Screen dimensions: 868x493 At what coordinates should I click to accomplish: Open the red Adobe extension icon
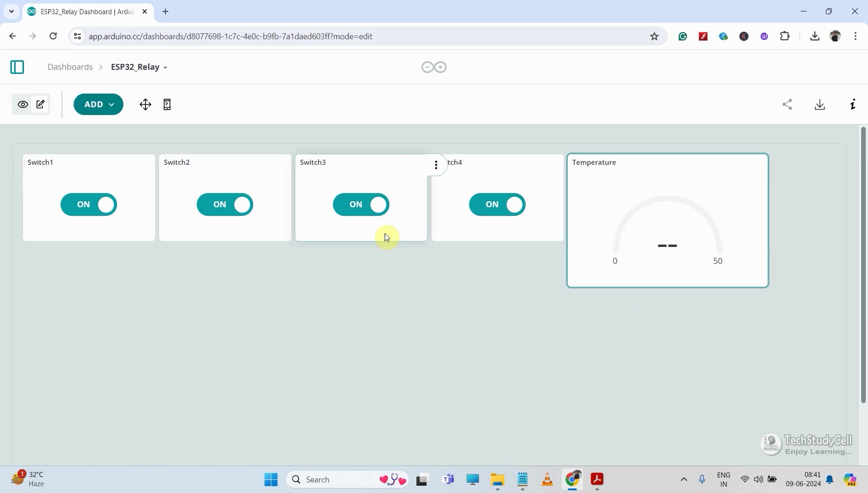click(703, 36)
